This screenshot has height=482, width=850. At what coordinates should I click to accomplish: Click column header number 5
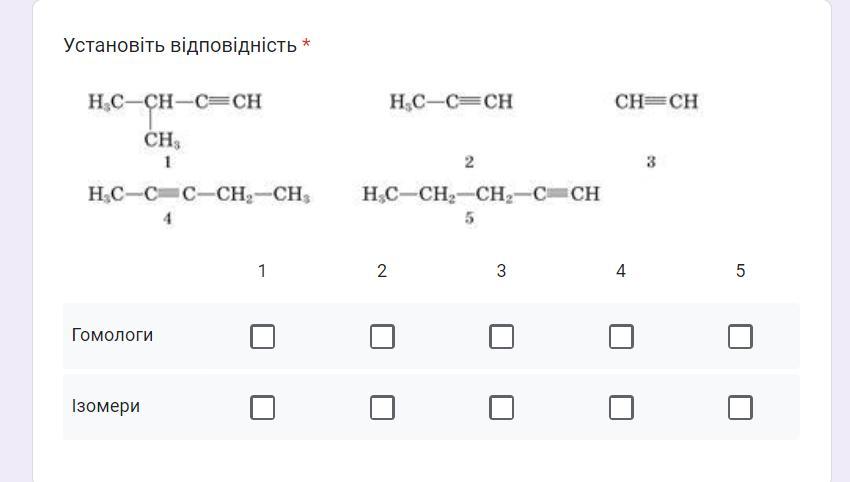pyautogui.click(x=740, y=271)
